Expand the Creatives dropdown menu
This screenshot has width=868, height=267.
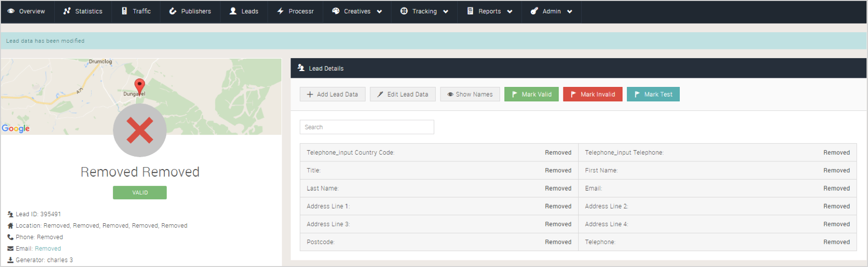click(357, 11)
